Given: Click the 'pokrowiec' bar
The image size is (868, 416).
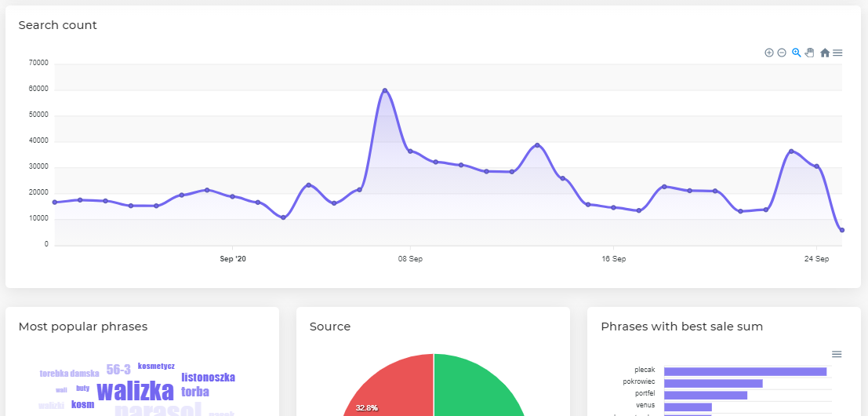Looking at the screenshot, I should click(x=714, y=383).
